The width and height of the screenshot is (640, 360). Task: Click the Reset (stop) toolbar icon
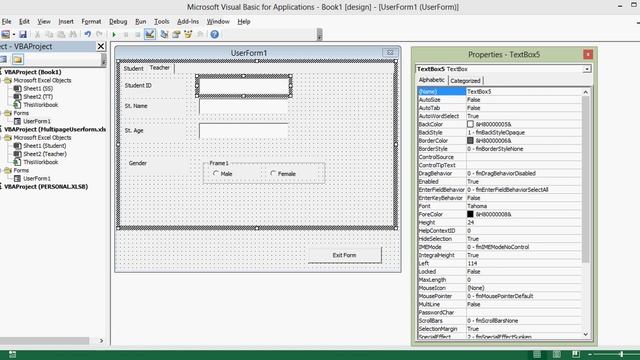coord(138,34)
